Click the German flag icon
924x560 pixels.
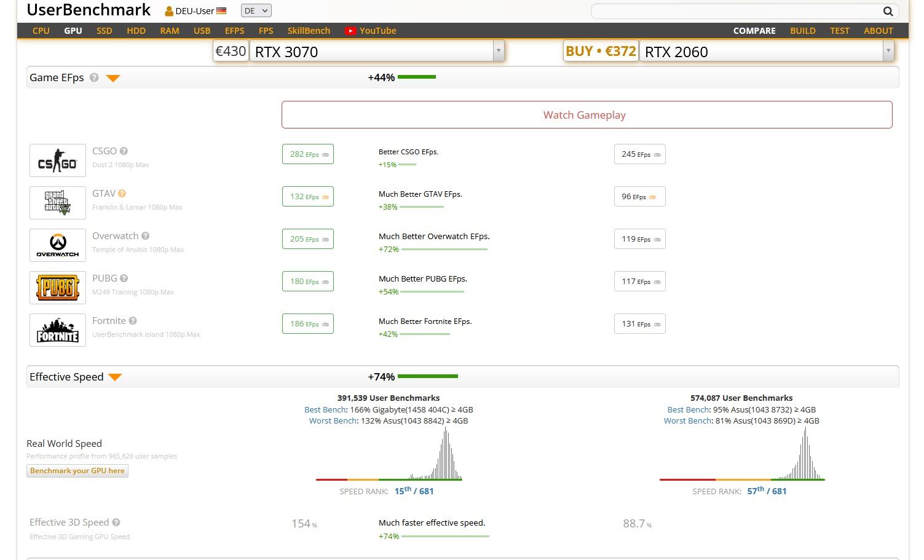click(221, 11)
